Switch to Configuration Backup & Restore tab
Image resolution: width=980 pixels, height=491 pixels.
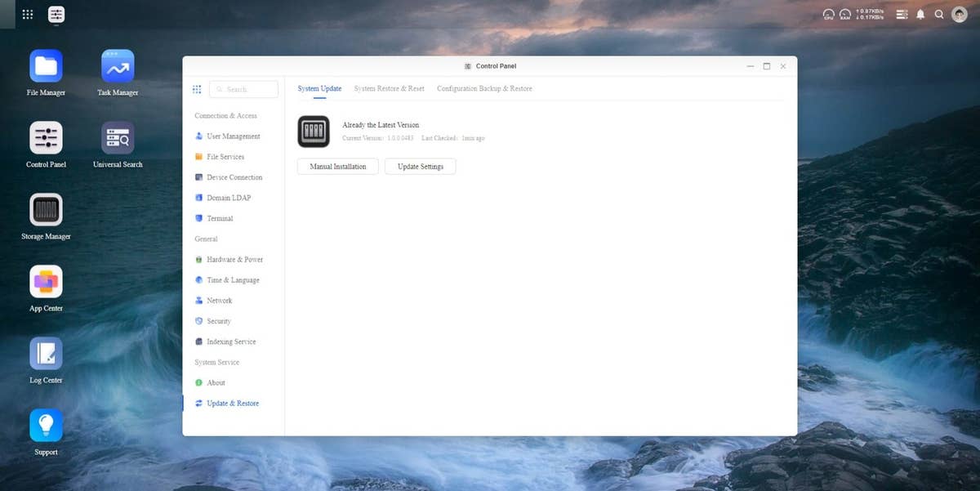pos(484,88)
